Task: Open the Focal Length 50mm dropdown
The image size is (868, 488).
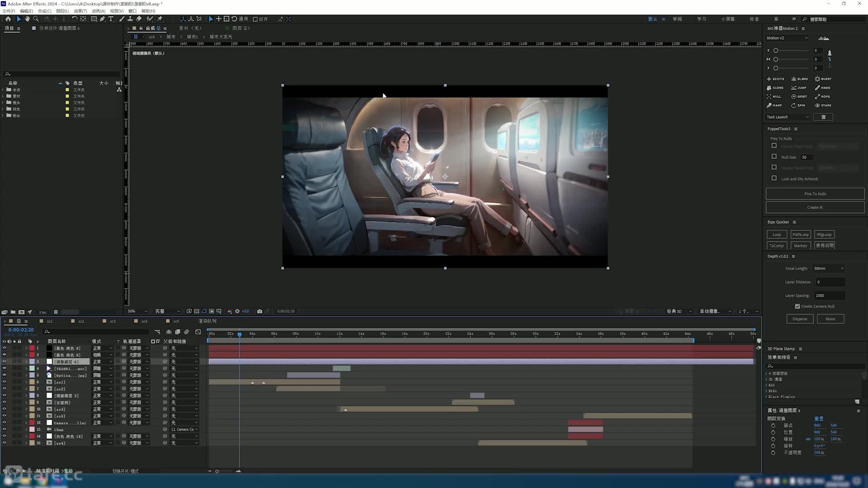Action: pyautogui.click(x=829, y=268)
